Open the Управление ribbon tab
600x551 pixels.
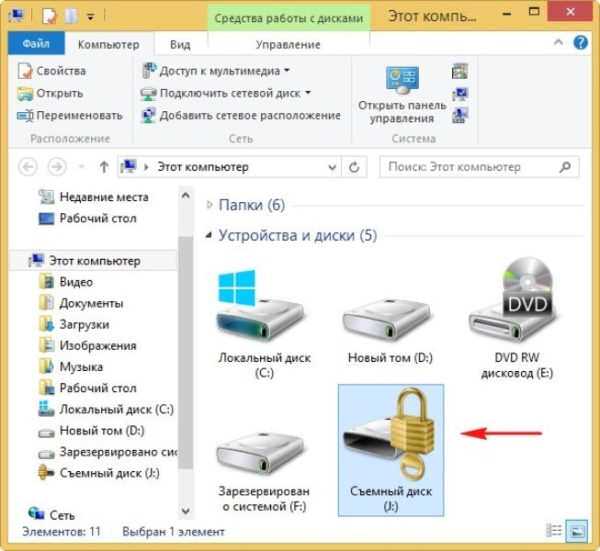click(x=288, y=44)
